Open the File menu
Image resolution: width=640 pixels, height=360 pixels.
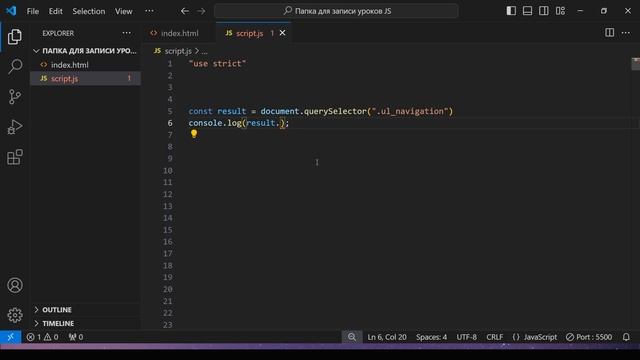(x=33, y=11)
